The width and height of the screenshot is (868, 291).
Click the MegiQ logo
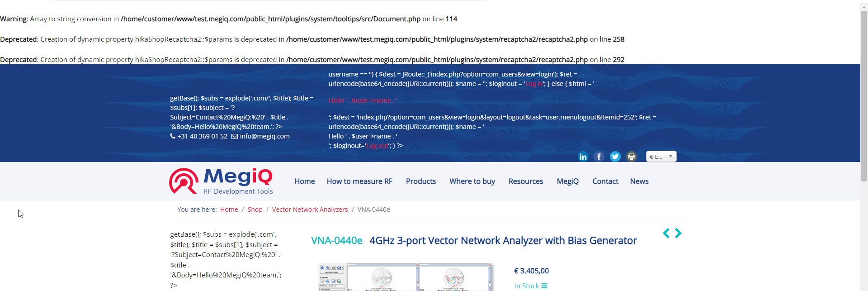(221, 181)
